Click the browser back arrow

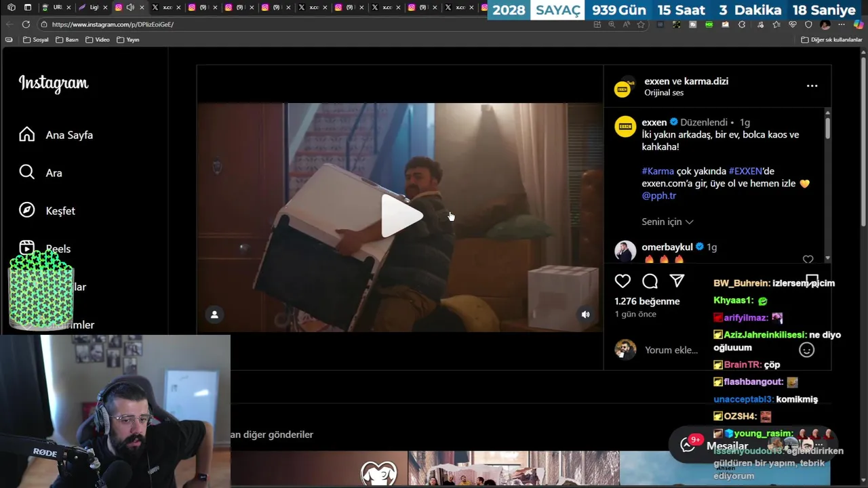(9, 24)
